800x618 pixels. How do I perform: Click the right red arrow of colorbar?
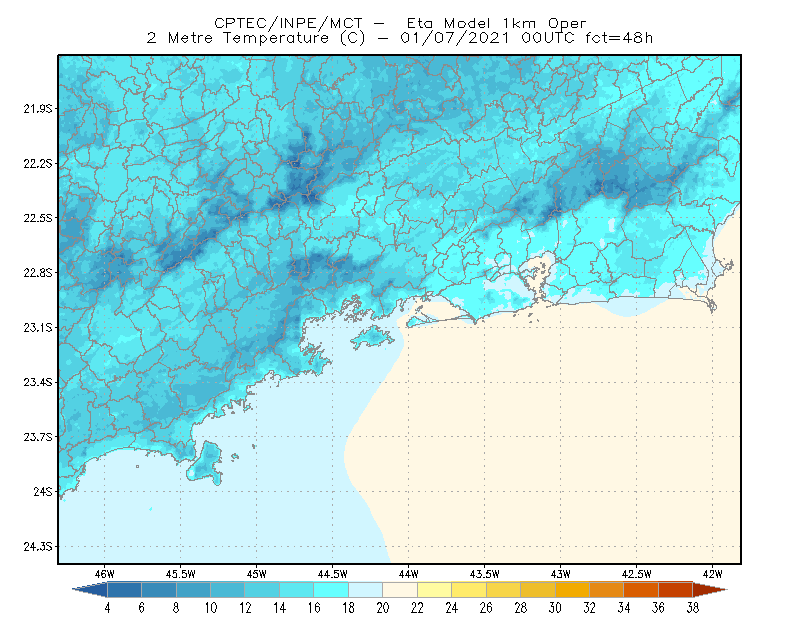[709, 590]
